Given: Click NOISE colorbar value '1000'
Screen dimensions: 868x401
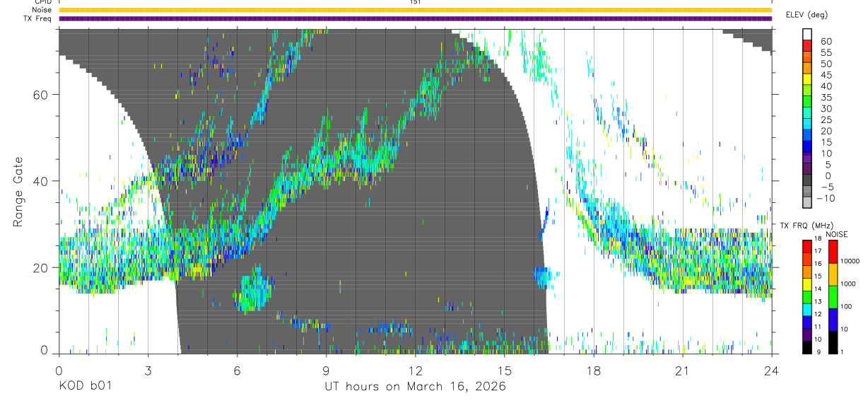Looking at the screenshot, I should 848,284.
